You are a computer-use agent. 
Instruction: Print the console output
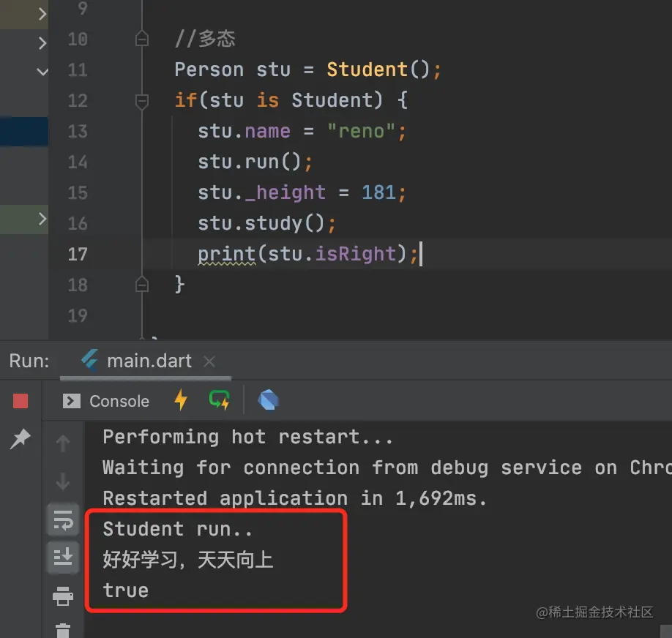pyautogui.click(x=63, y=596)
